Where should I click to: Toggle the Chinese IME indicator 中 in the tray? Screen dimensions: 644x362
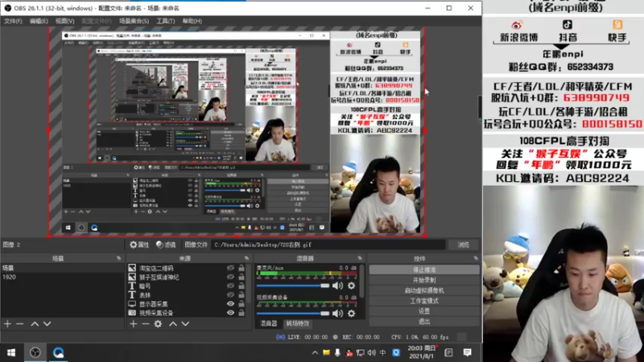383,352
